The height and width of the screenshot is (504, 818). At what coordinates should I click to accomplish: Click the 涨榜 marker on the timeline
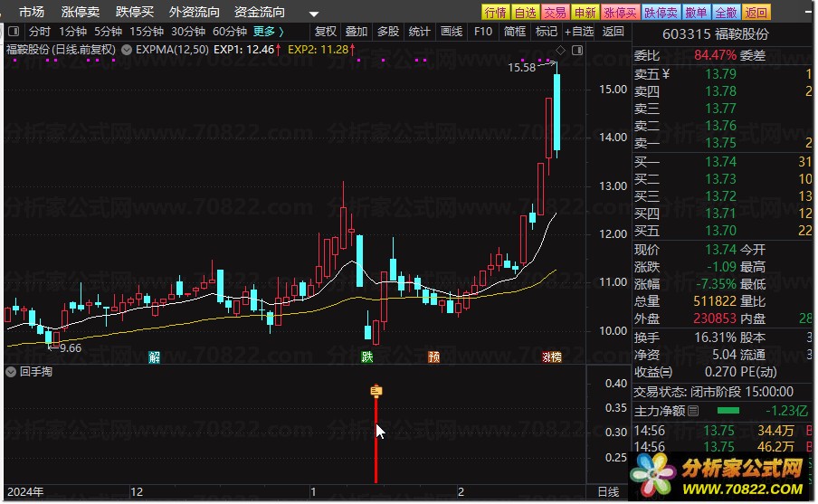pos(551,357)
